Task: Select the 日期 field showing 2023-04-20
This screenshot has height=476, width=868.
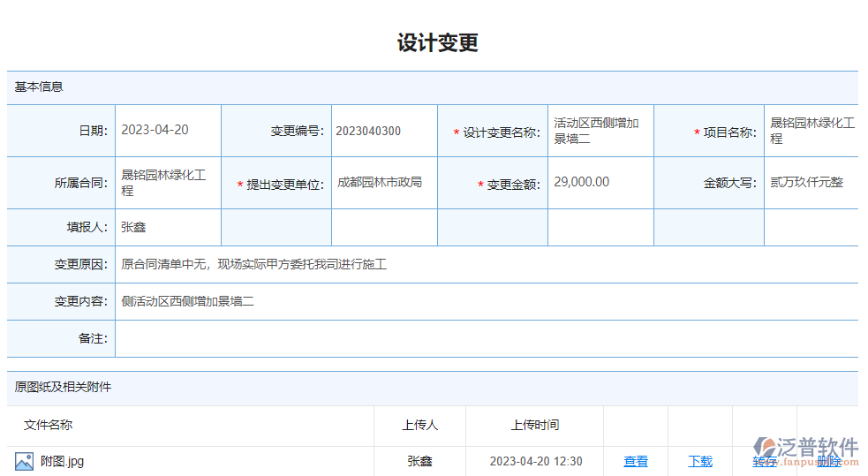Action: coord(168,131)
